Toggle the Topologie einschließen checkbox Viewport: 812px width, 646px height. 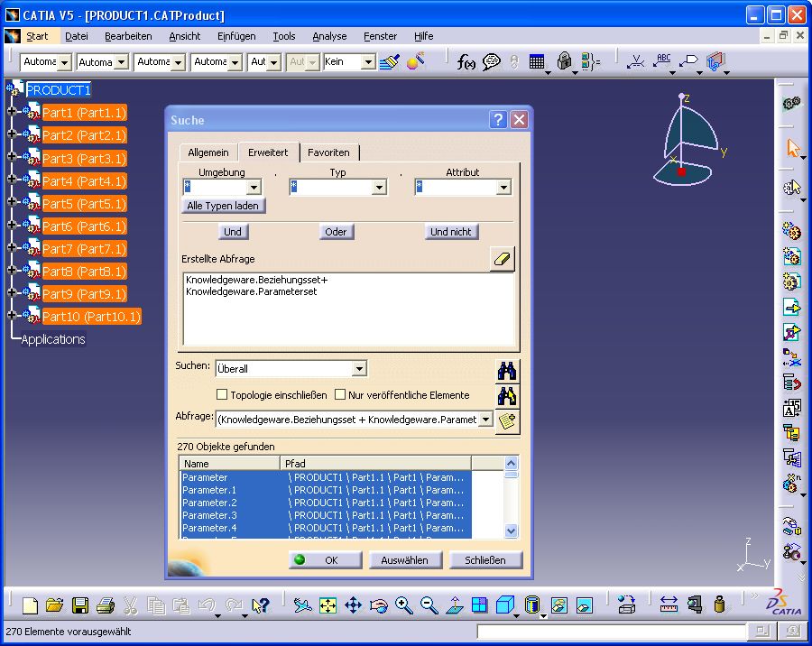pos(222,395)
